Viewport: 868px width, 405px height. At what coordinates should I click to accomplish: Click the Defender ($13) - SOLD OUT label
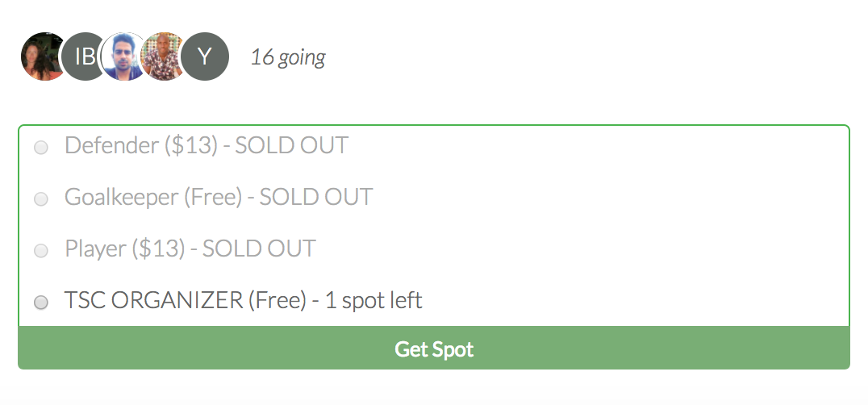(x=206, y=146)
